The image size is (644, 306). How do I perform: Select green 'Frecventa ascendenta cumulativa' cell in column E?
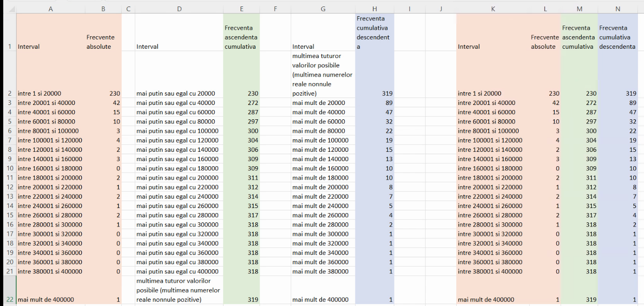point(241,37)
